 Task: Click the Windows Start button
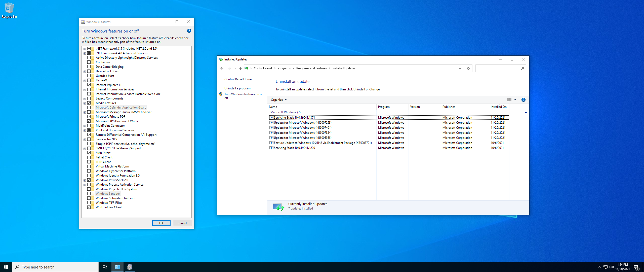(6, 267)
